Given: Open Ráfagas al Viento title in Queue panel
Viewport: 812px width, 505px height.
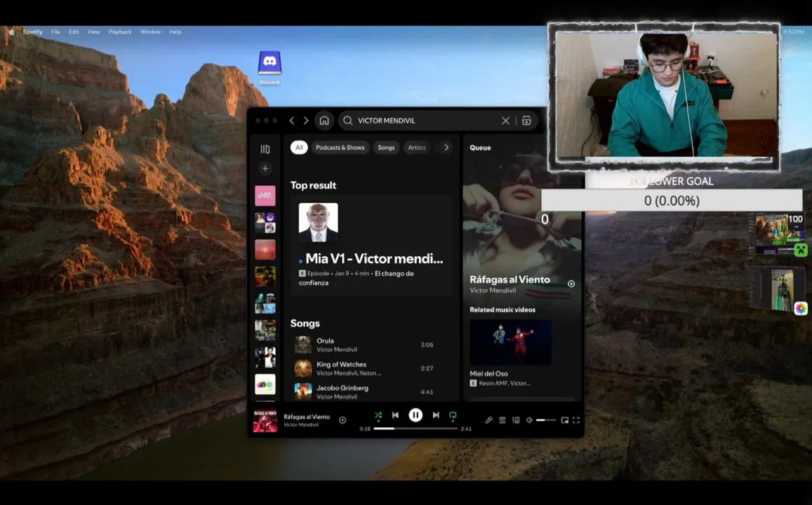Looking at the screenshot, I should 510,279.
